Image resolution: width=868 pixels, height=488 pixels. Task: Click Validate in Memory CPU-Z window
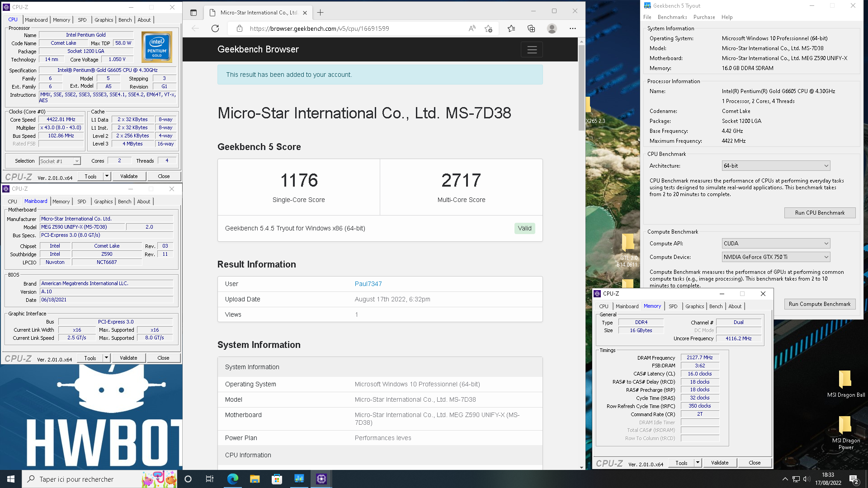720,463
